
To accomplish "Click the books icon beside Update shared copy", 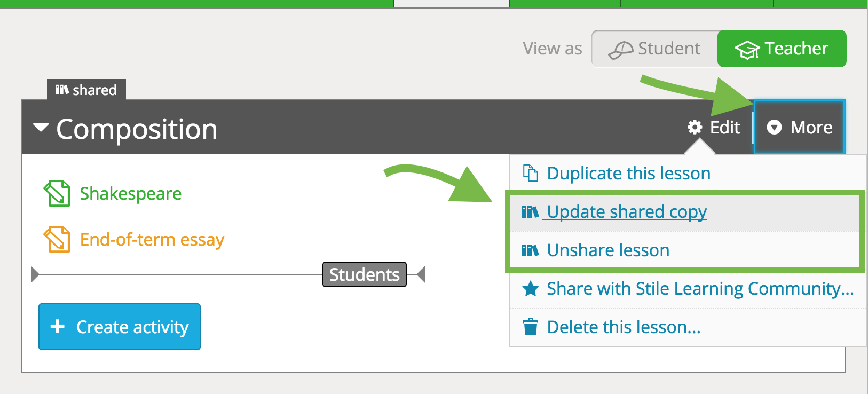I will (530, 212).
